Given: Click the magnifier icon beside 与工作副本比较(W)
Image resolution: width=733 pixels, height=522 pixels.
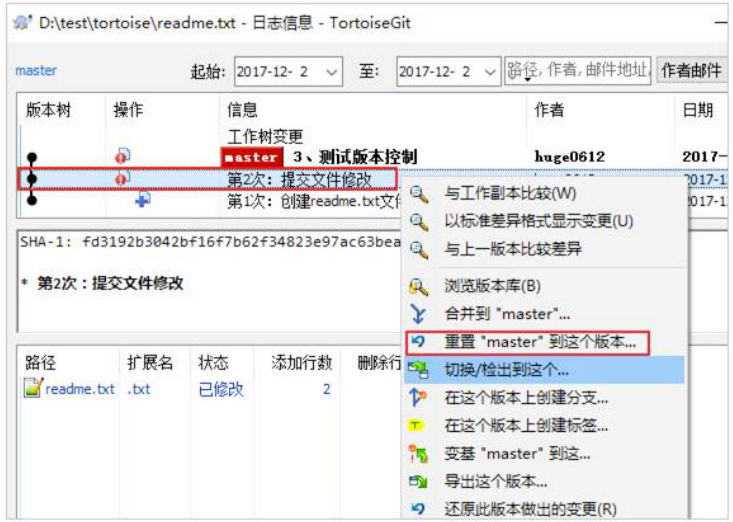Looking at the screenshot, I should [x=419, y=193].
